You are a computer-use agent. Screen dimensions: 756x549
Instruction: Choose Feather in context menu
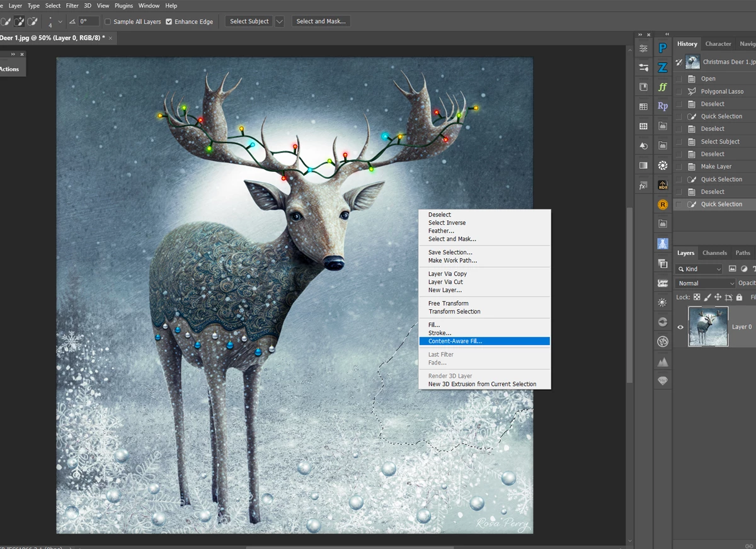coord(441,231)
